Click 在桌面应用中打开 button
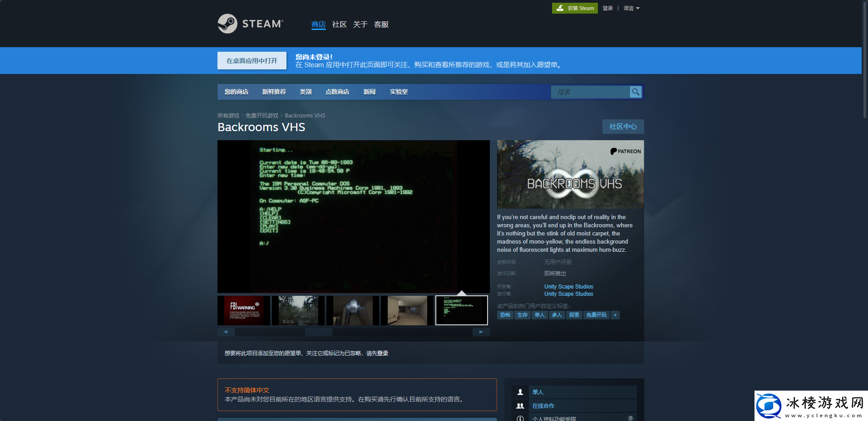Image resolution: width=868 pixels, height=421 pixels. 252,61
